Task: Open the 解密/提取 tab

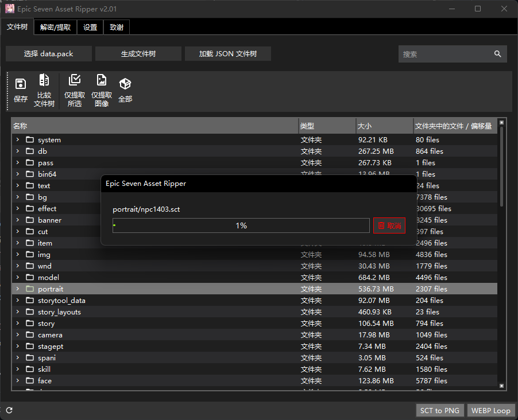Action: 56,28
